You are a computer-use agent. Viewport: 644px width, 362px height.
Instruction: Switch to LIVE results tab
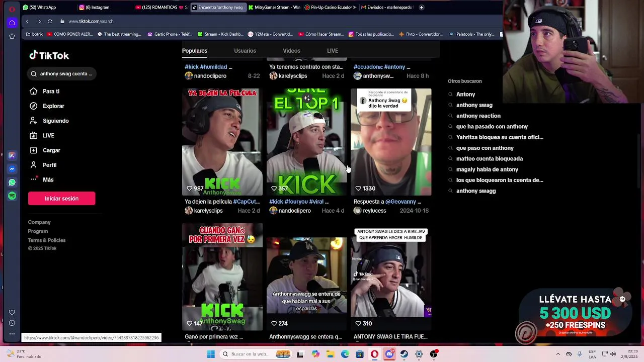[x=333, y=51]
